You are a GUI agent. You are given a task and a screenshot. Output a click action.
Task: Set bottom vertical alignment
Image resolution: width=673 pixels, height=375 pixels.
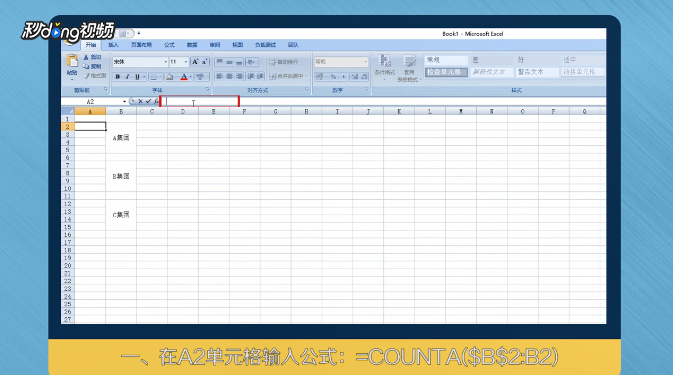point(239,62)
